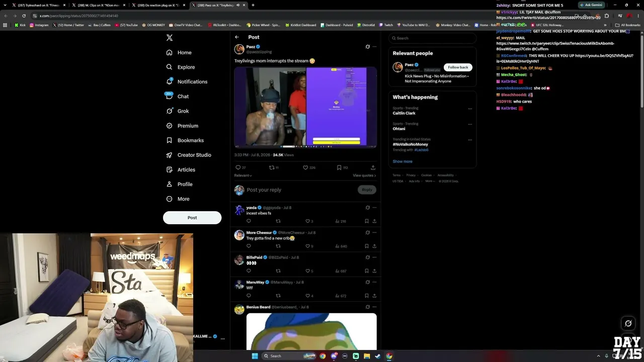Switch to the Trylesohard on X tab
The image size is (644, 362).
(39, 5)
